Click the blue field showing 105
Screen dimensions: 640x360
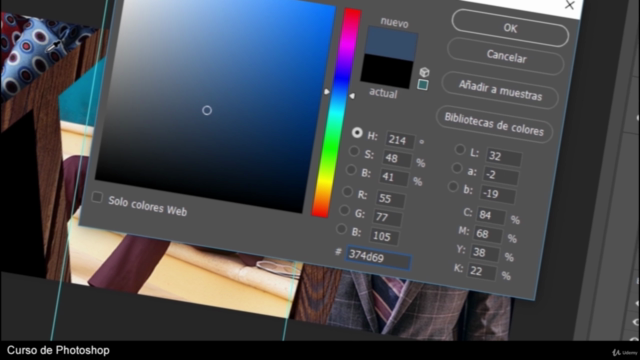click(x=384, y=237)
